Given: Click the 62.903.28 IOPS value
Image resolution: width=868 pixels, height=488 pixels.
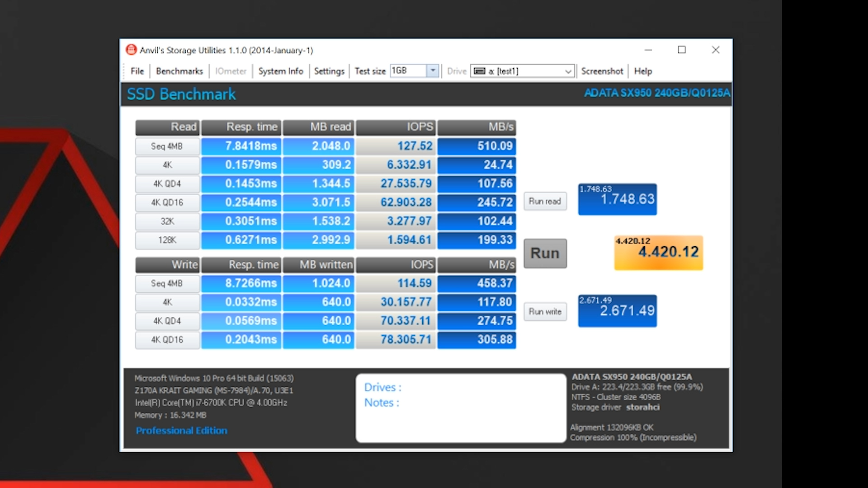Looking at the screenshot, I should [x=396, y=202].
